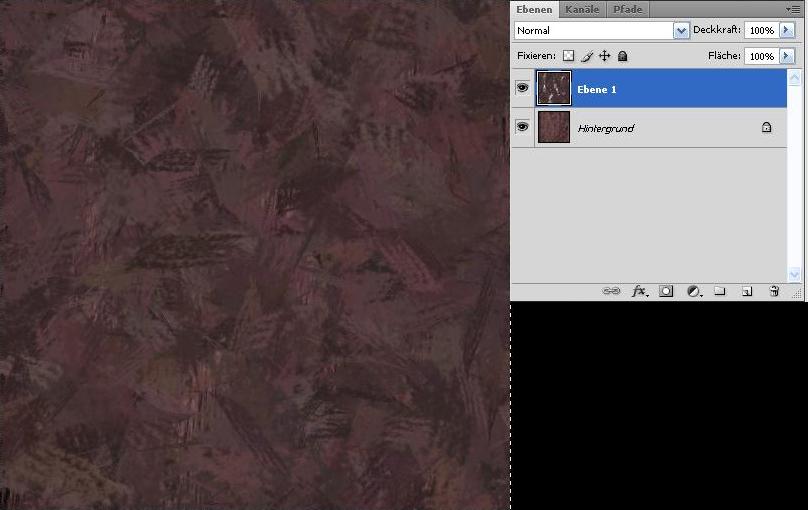Switch to the Pfade tab
The image size is (808, 510).
[627, 9]
